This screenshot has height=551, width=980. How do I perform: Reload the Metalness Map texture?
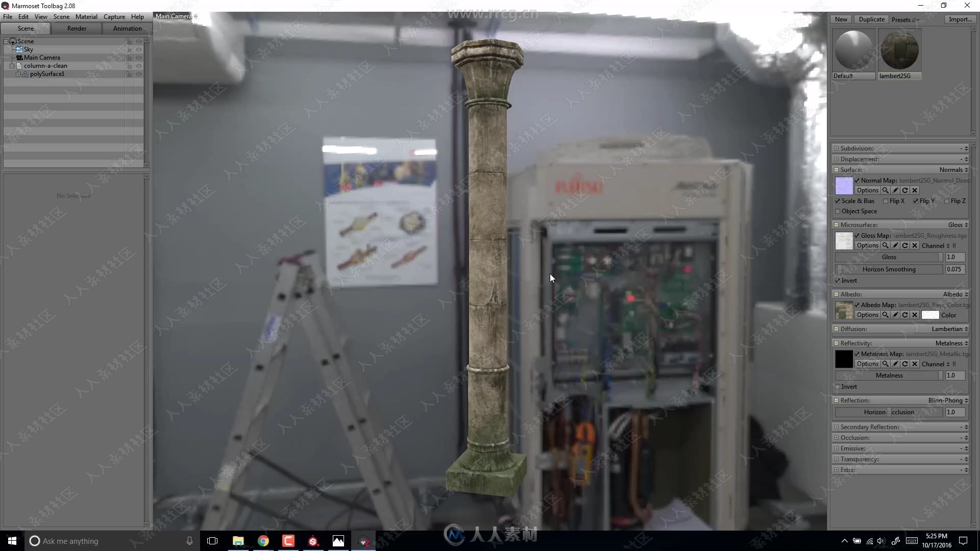905,364
